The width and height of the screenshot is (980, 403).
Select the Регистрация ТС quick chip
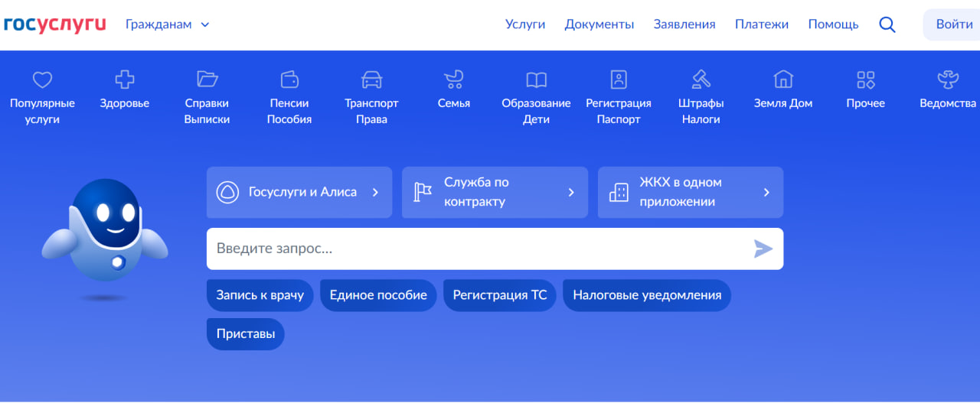point(500,295)
